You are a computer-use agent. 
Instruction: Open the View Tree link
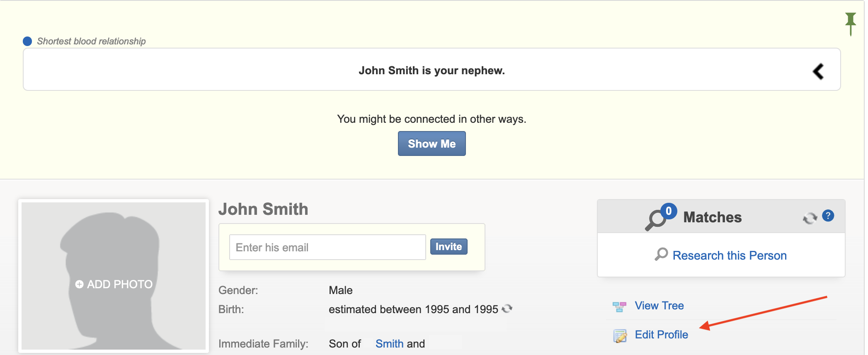[659, 306]
